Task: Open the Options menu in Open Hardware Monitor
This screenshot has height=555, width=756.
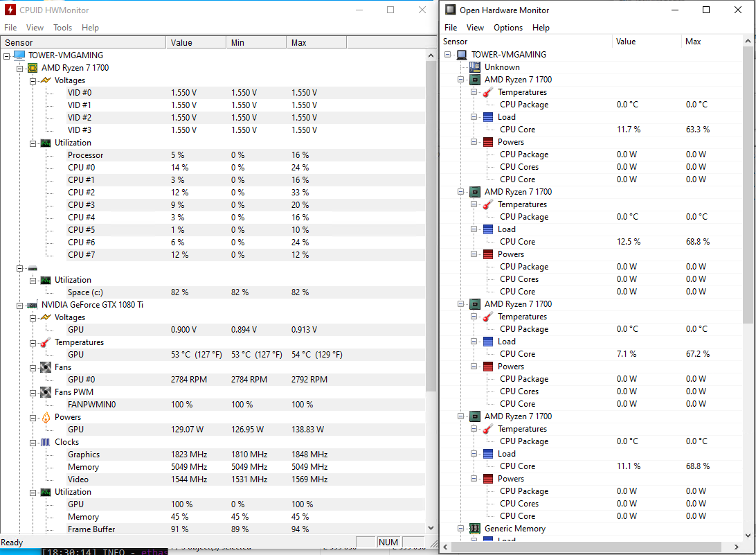Action: tap(508, 28)
